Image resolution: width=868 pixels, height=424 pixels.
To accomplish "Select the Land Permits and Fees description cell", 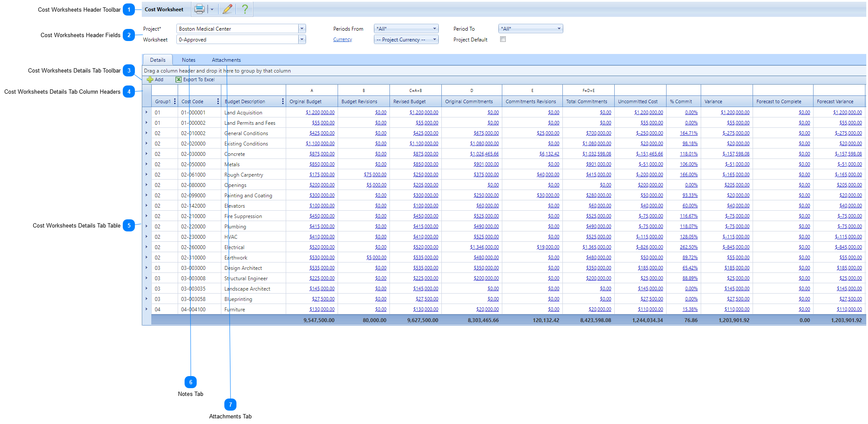I will coord(253,123).
